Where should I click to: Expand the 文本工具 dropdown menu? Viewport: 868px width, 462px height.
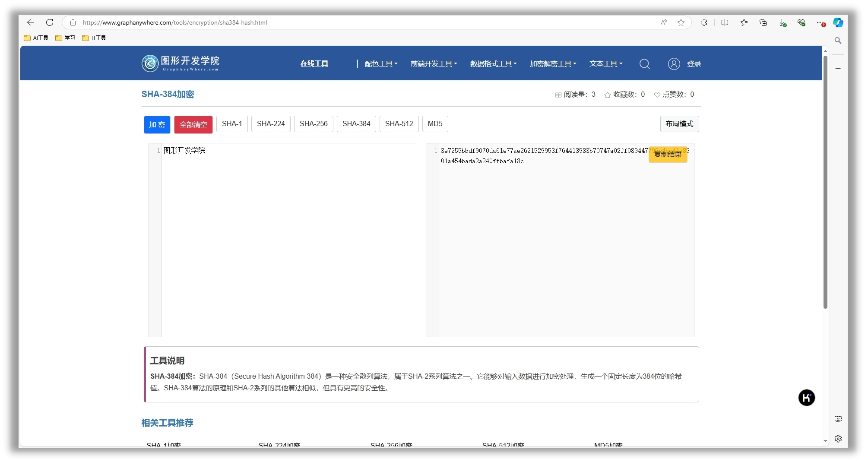click(606, 64)
